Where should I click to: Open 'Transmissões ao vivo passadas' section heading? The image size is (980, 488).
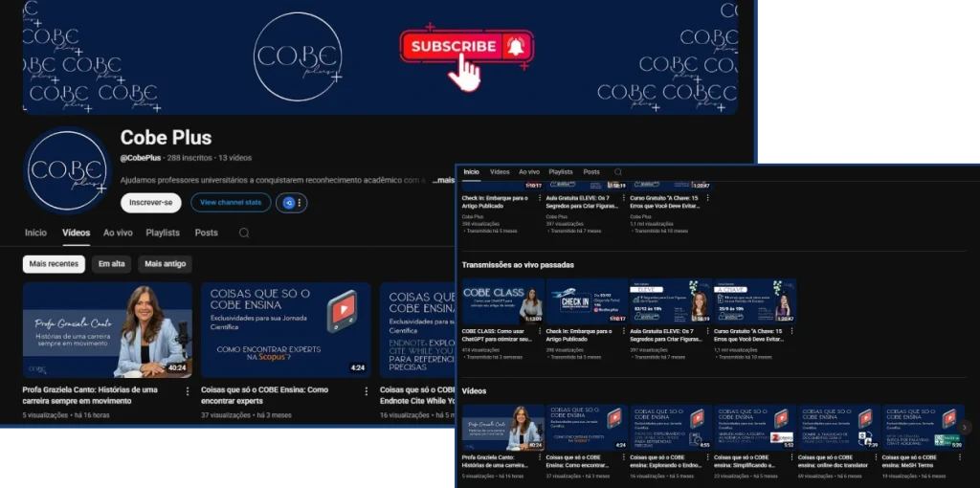(x=518, y=265)
